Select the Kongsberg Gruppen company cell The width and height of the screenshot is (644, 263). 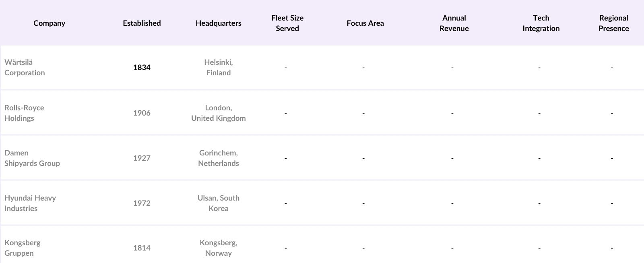[x=23, y=248]
